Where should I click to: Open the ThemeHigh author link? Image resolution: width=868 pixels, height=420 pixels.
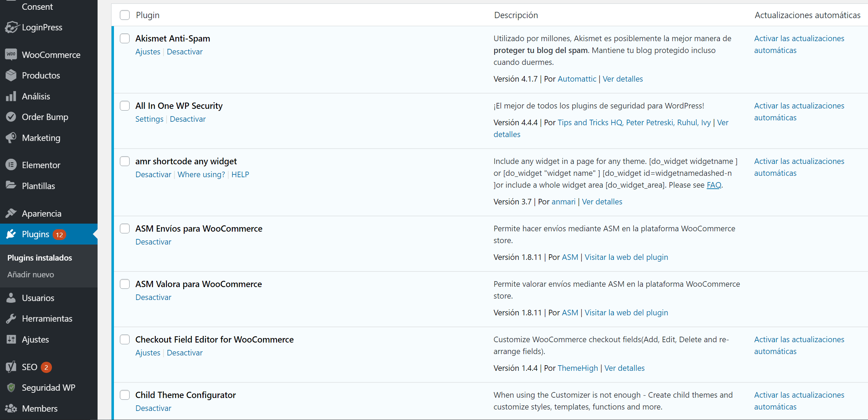tap(578, 368)
